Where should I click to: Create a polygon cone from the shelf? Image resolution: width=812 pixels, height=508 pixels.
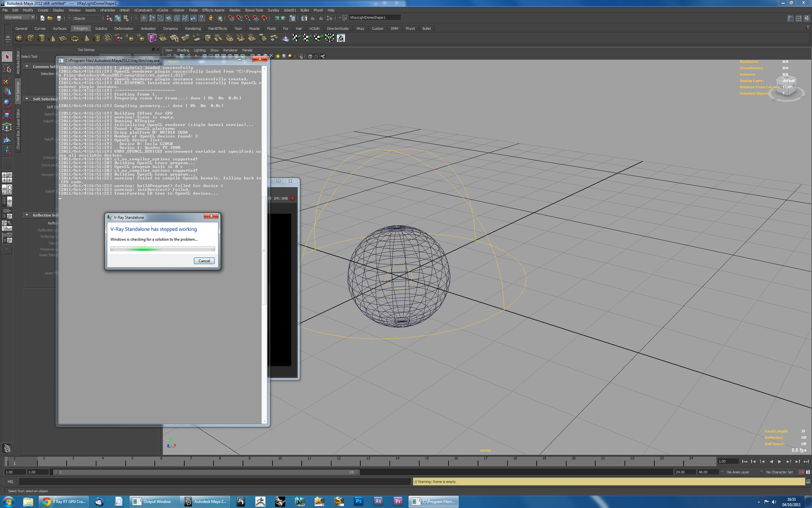click(x=52, y=38)
